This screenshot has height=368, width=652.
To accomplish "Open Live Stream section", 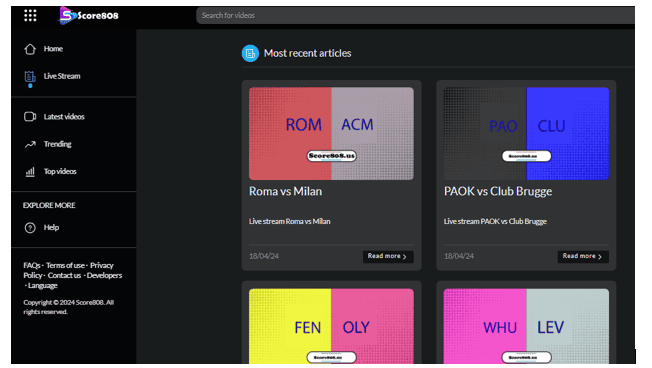I will pos(62,76).
